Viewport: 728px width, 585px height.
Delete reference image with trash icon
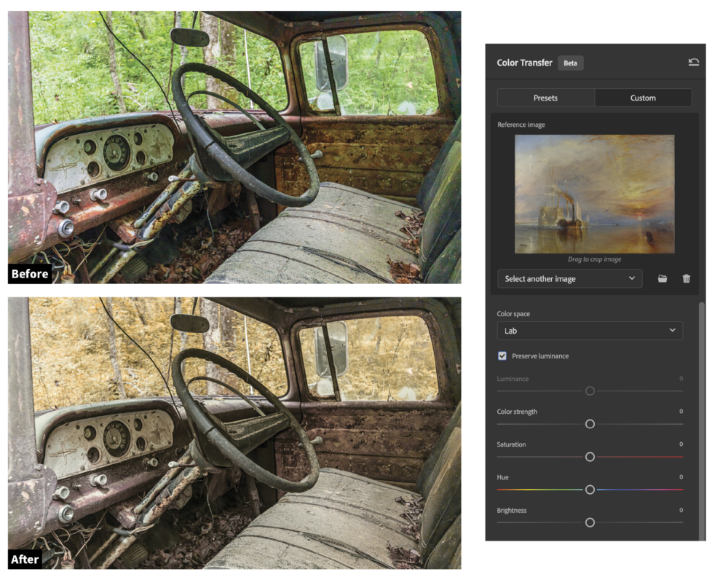(x=687, y=279)
